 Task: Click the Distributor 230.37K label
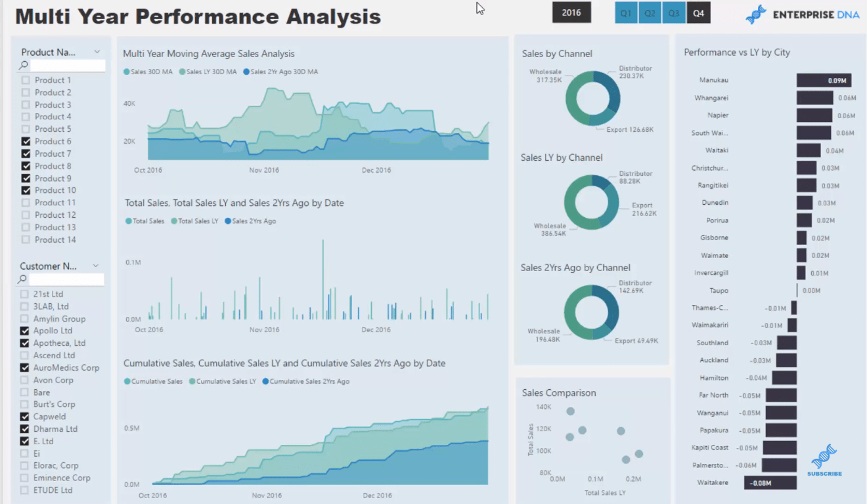(635, 72)
